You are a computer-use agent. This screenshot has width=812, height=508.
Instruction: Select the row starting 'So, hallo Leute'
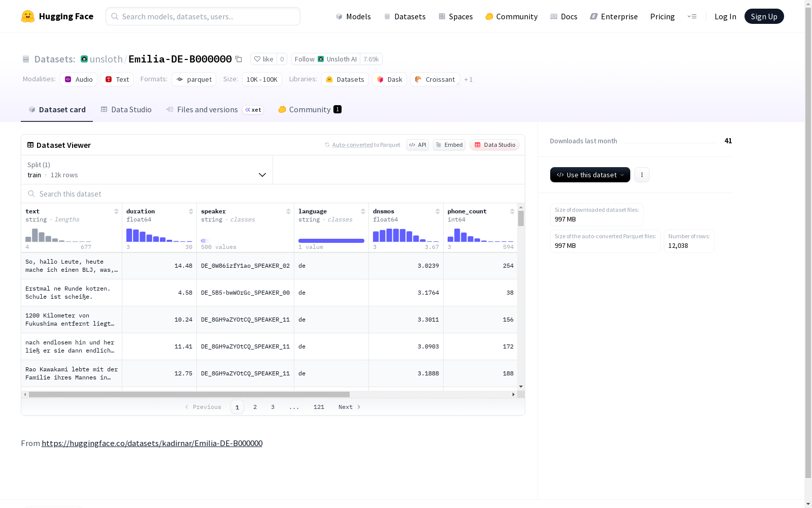point(269,266)
